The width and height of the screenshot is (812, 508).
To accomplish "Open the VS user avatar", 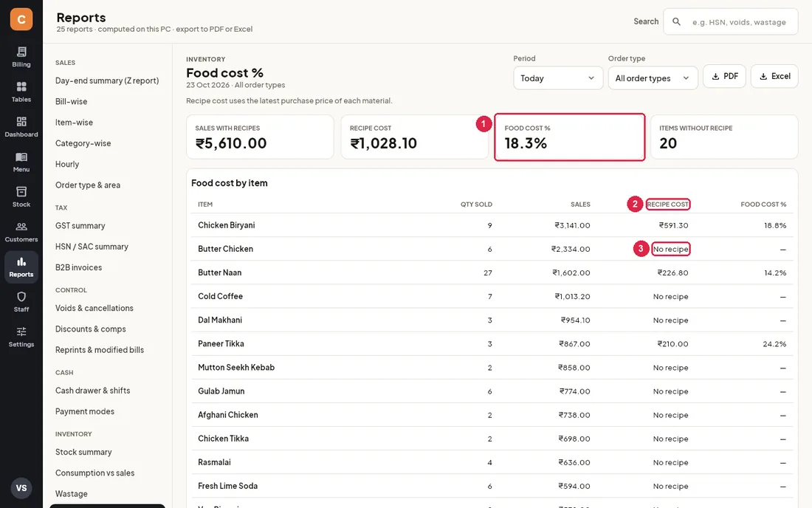I will point(21,488).
